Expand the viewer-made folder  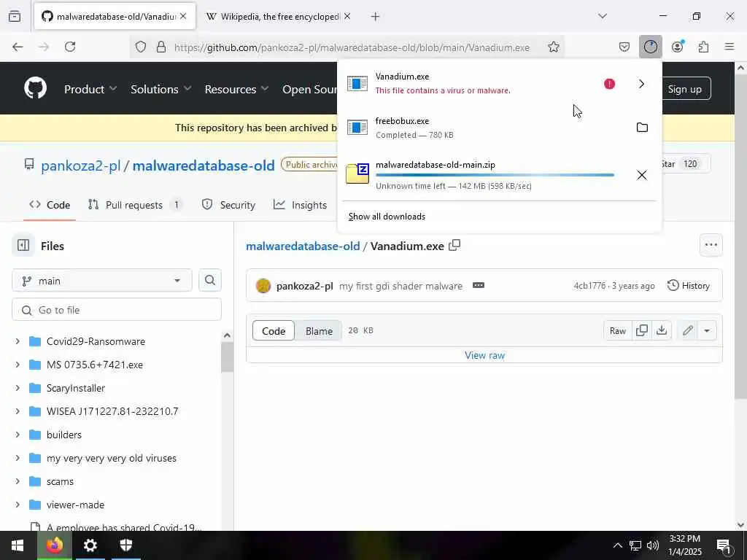(x=18, y=505)
